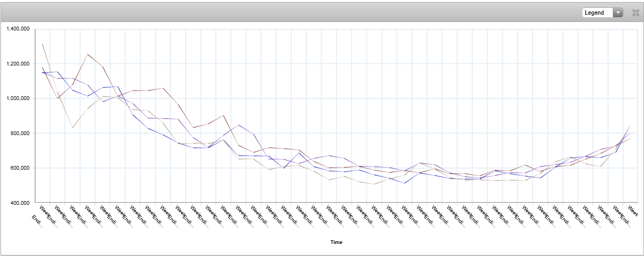Click the rightmost Week x-axis label
The width and height of the screenshot is (644, 256).
(632, 212)
